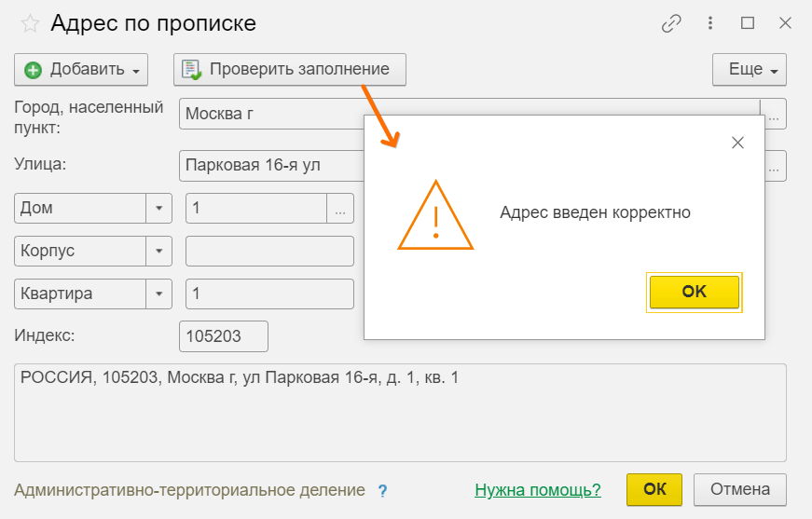Click the Административно-территориальное деление link
Image resolution: width=812 pixels, height=519 pixels.
point(189,490)
